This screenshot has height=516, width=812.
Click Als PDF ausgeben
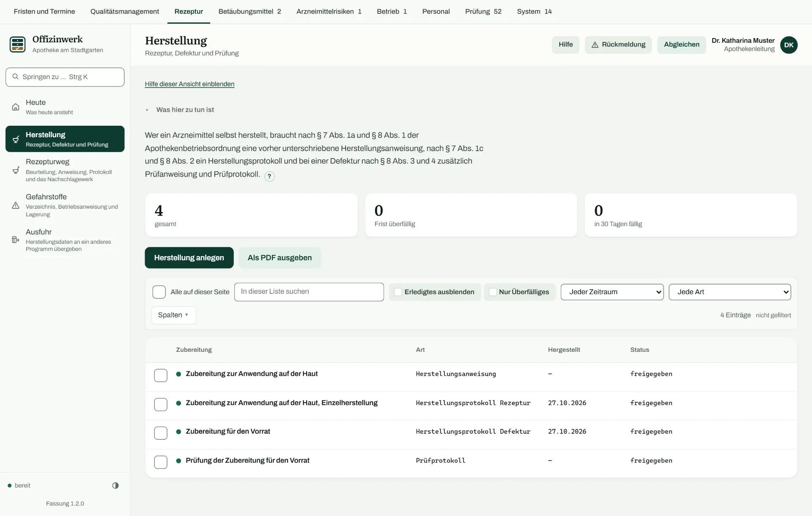280,258
